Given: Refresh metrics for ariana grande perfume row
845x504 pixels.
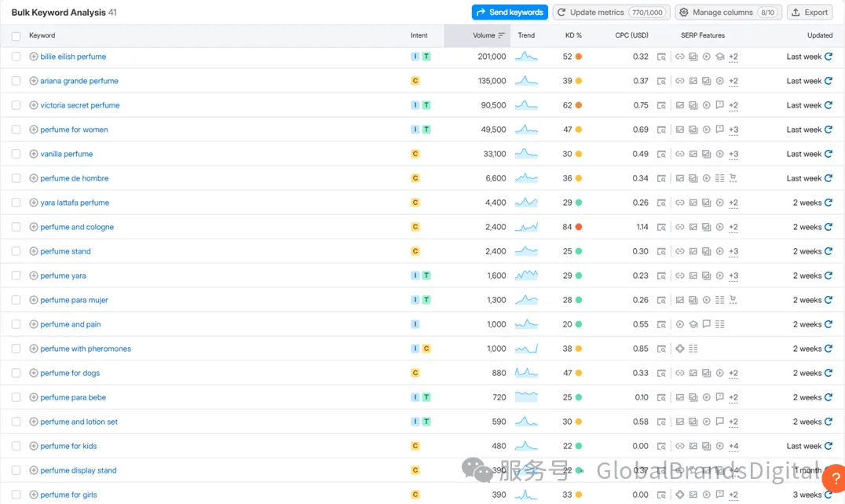Looking at the screenshot, I should pyautogui.click(x=829, y=81).
